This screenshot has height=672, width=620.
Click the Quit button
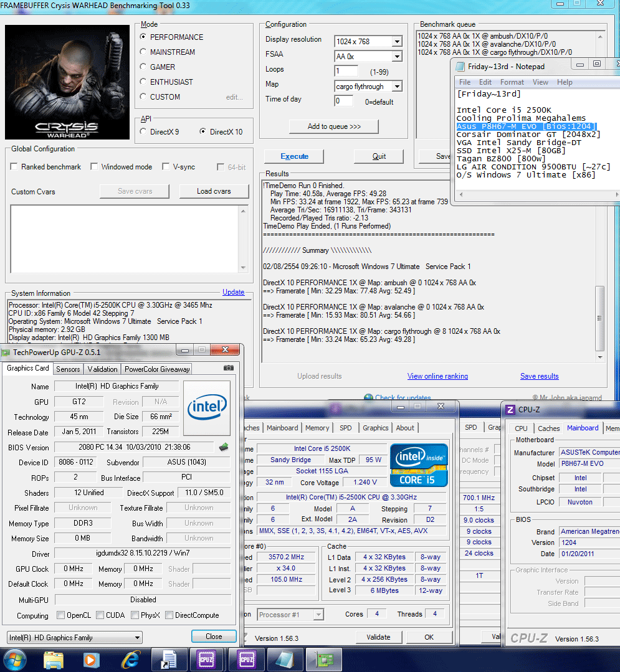379,156
